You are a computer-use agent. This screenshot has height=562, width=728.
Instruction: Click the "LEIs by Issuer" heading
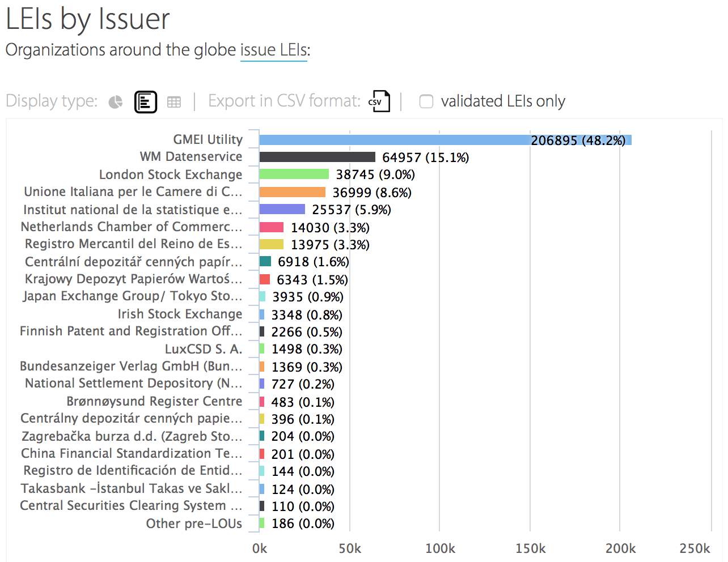coord(87,19)
